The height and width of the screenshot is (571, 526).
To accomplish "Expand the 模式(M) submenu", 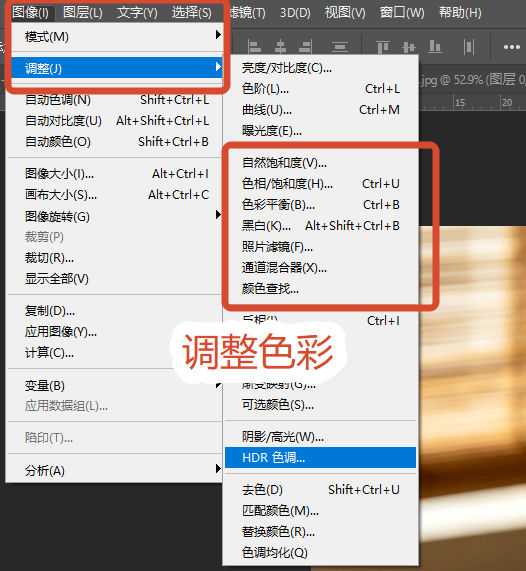I will [x=117, y=37].
